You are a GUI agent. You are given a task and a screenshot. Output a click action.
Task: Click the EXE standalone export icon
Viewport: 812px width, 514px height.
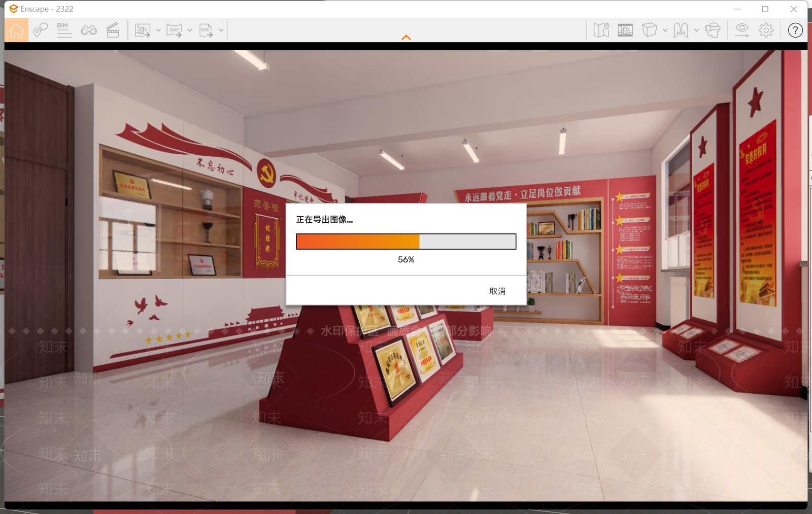(206, 30)
